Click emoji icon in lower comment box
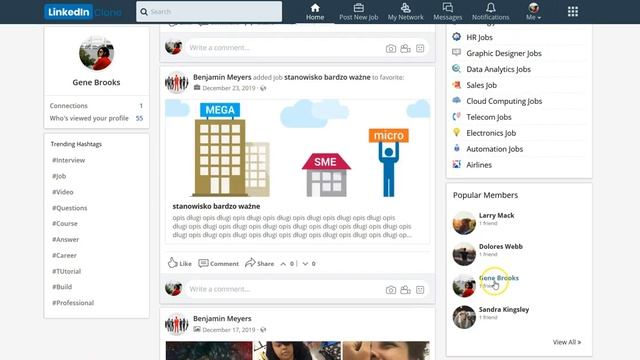The height and width of the screenshot is (360, 640). point(420,290)
